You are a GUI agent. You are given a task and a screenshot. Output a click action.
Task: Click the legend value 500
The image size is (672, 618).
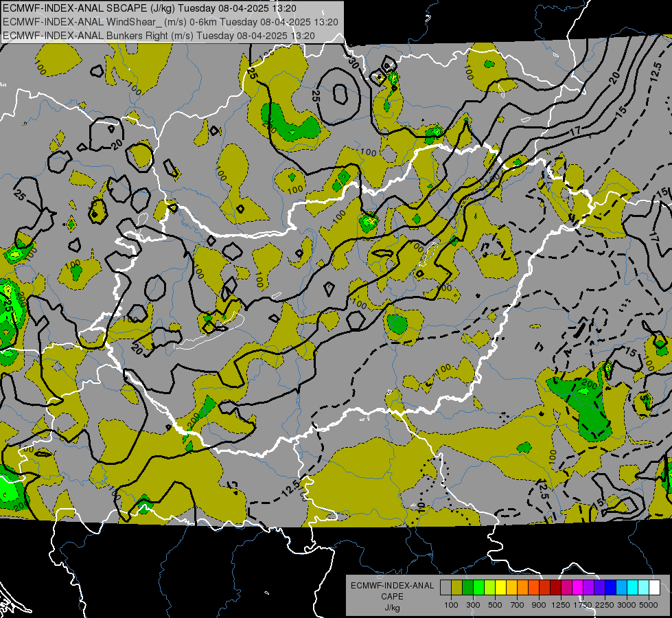(x=495, y=605)
